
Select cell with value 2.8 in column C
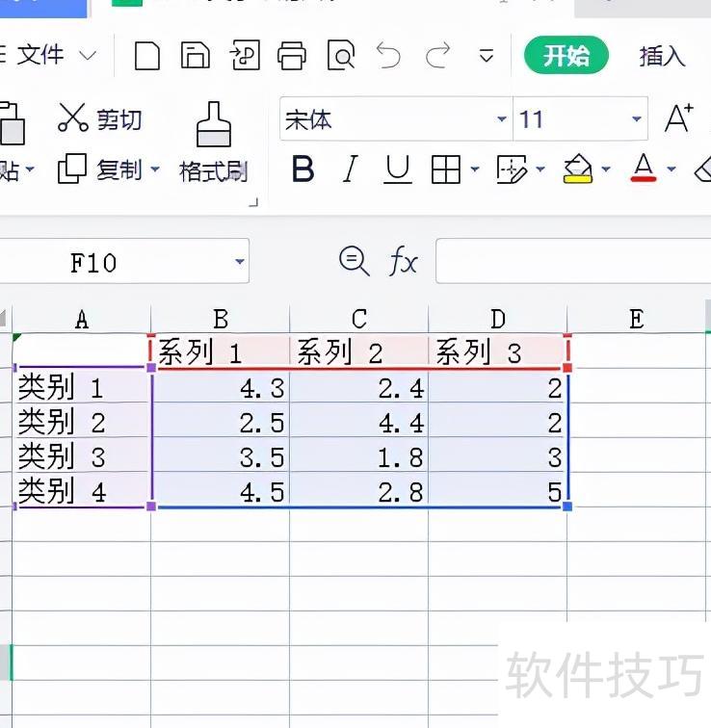coord(359,490)
